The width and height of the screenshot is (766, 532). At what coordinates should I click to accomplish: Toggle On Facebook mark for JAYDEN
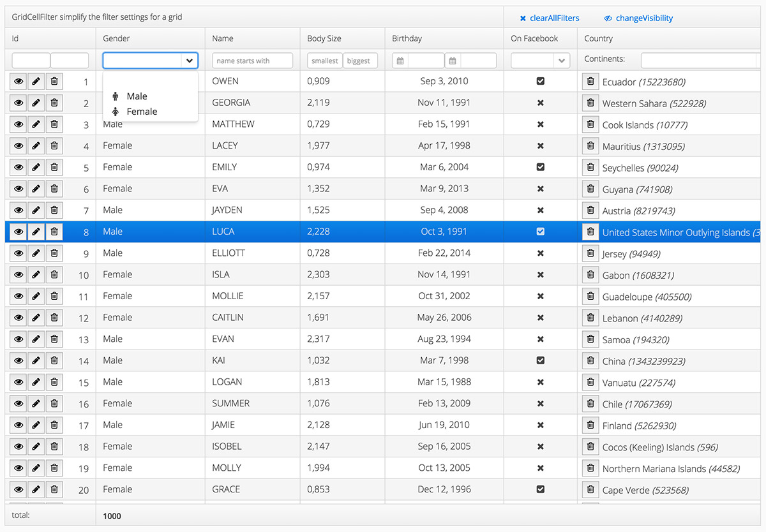point(541,211)
